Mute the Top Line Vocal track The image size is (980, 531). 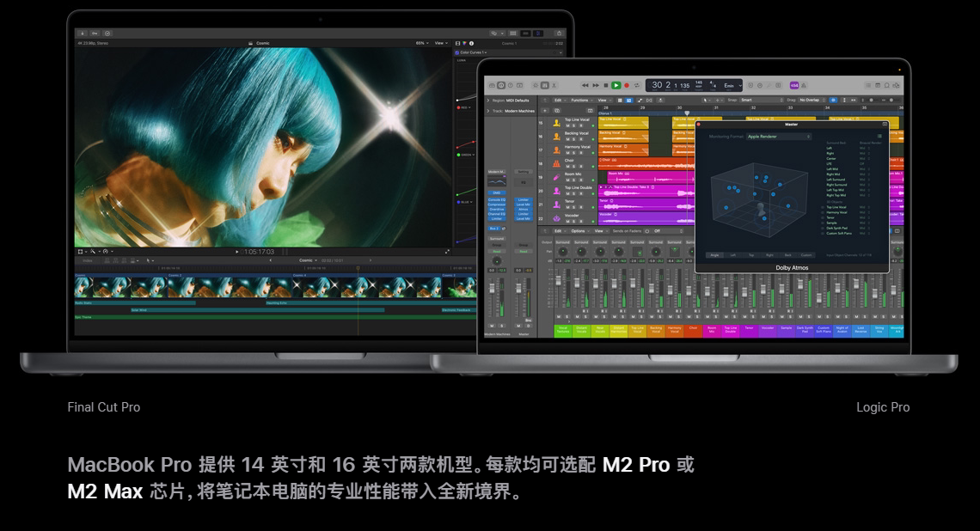pos(567,127)
